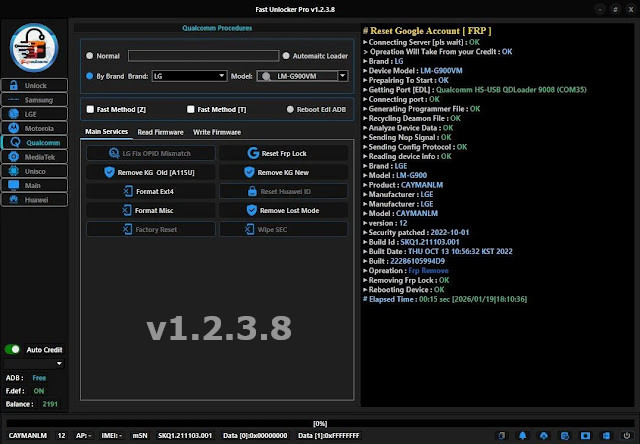Click the Security patched 2022-10-01 log line
This screenshot has height=444, width=640.
point(416,233)
